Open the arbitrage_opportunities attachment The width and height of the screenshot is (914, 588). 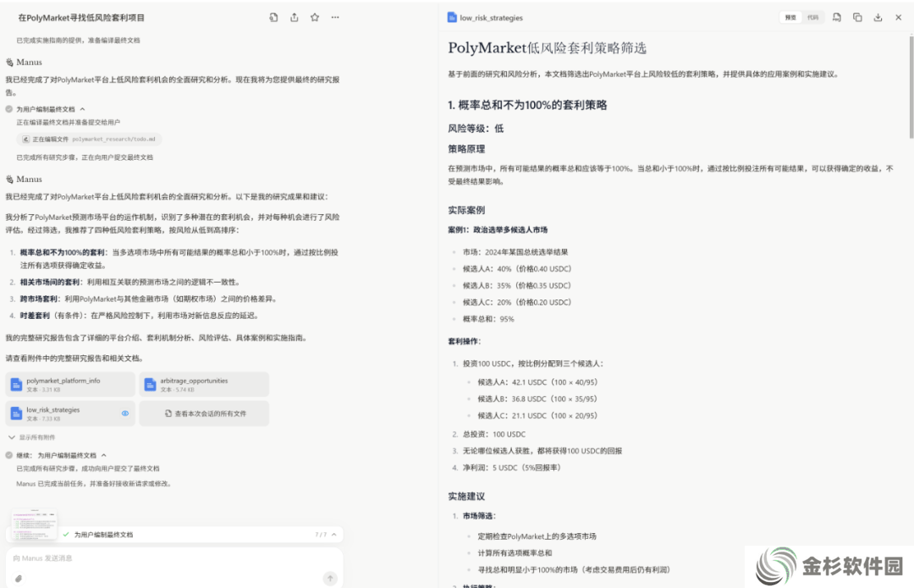(204, 385)
